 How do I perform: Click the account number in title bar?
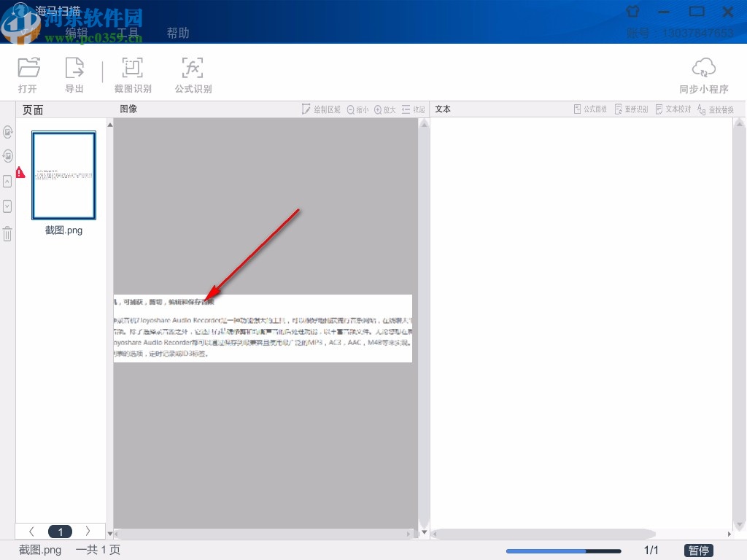(698, 33)
